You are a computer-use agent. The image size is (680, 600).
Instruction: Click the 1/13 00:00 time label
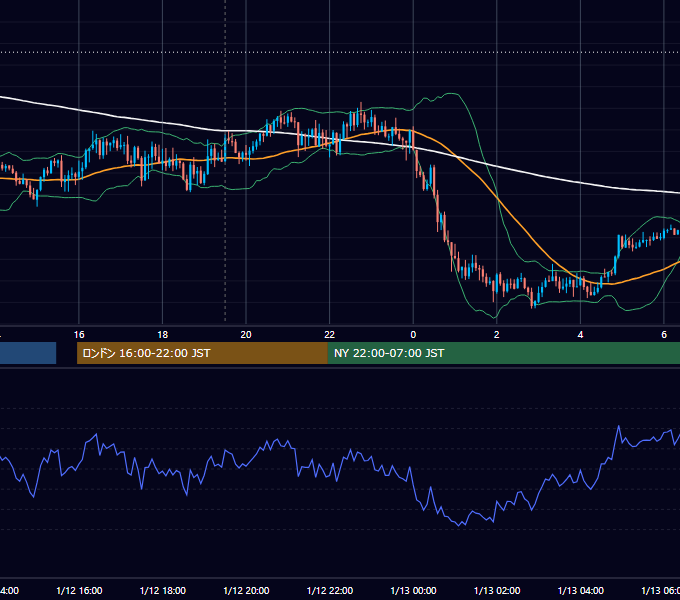pos(413,590)
